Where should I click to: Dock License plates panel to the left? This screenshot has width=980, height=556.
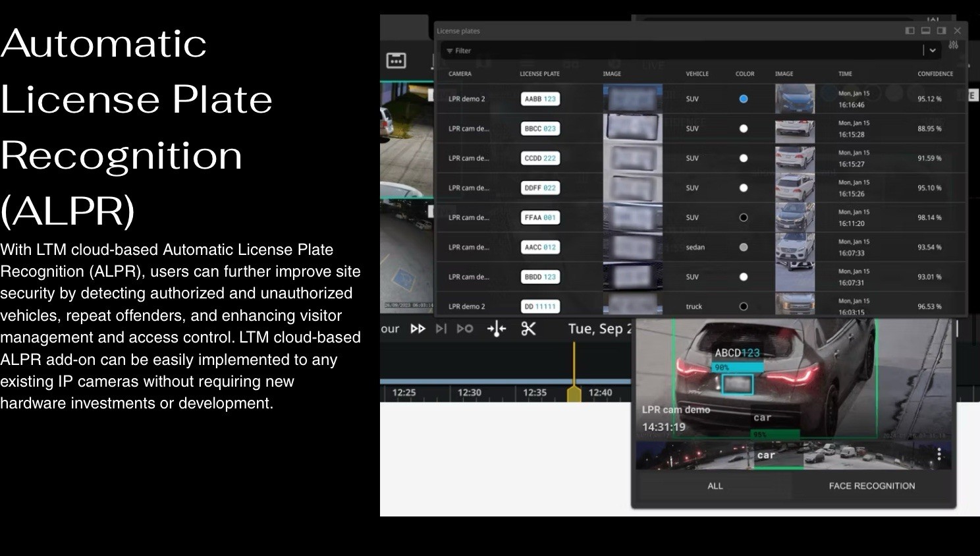pyautogui.click(x=910, y=31)
